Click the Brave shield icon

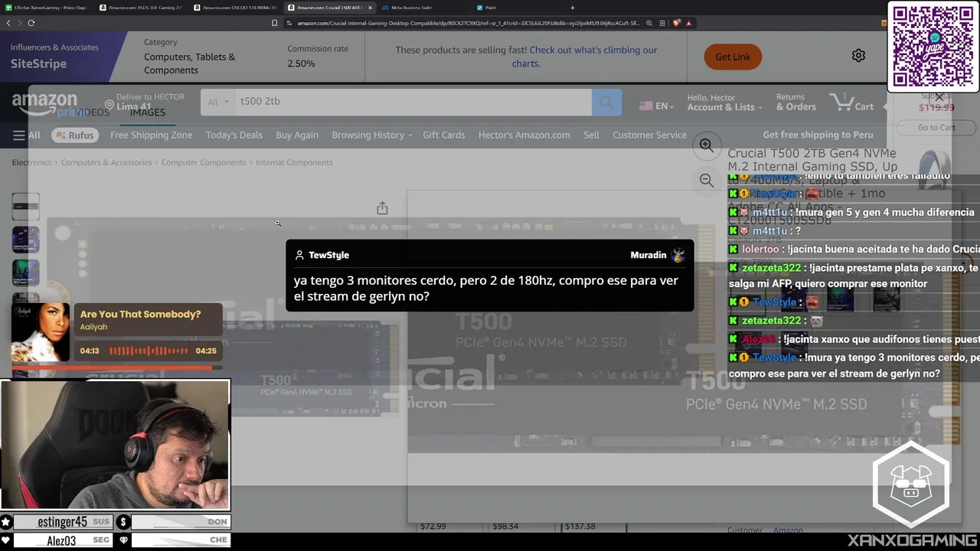[x=677, y=23]
